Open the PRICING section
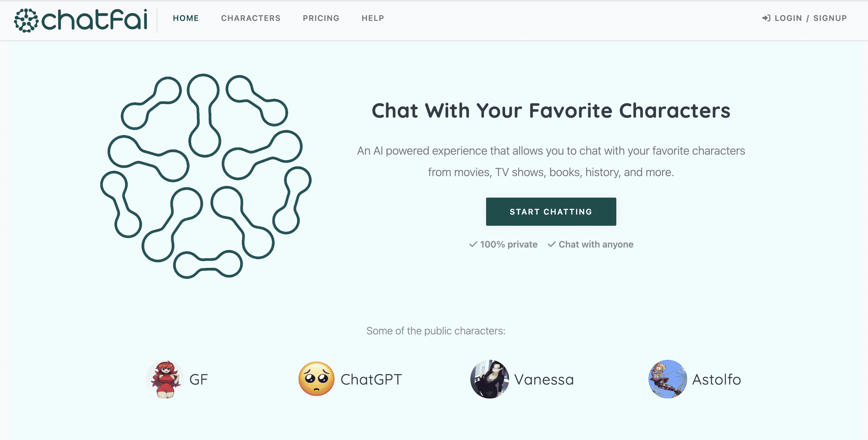 [x=321, y=18]
